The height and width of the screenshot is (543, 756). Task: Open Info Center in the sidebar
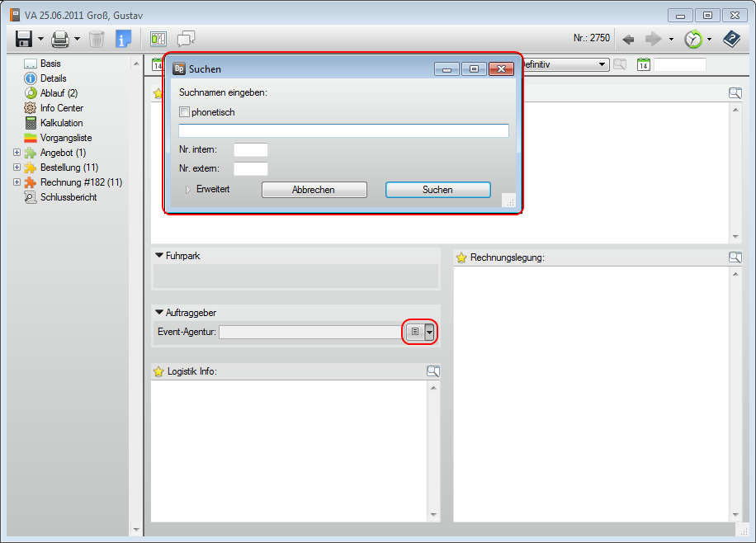click(61, 108)
